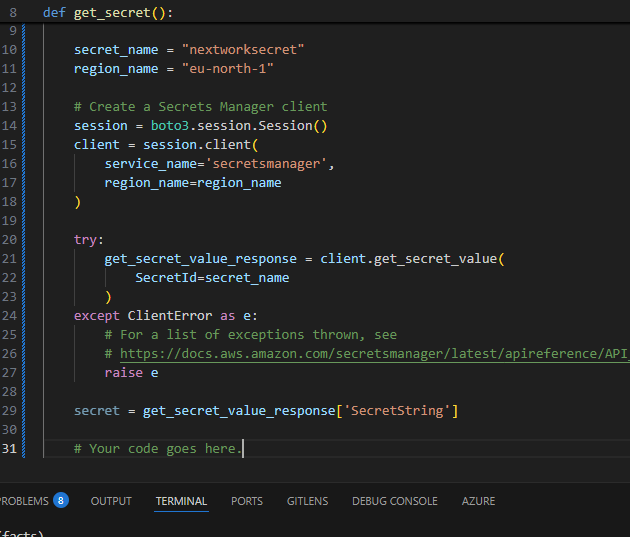This screenshot has width=630, height=537.
Task: Open the PORTS panel tab
Action: (247, 501)
